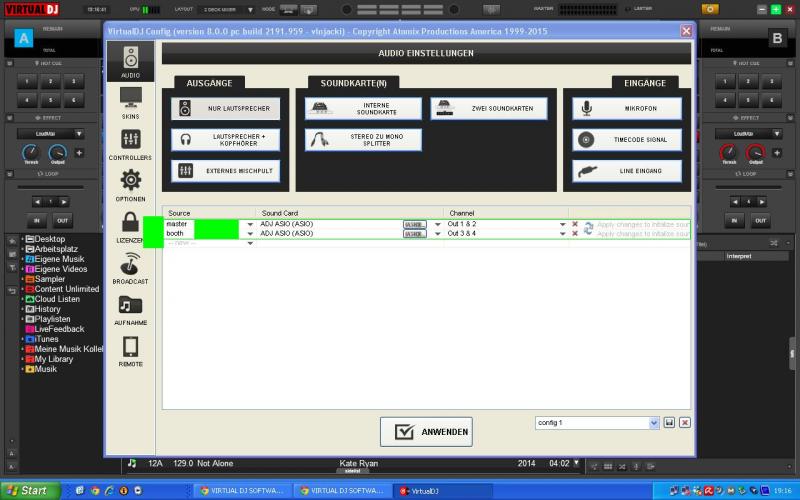
Task: Open channel dropdown for Out 1 & 2
Action: click(562, 224)
